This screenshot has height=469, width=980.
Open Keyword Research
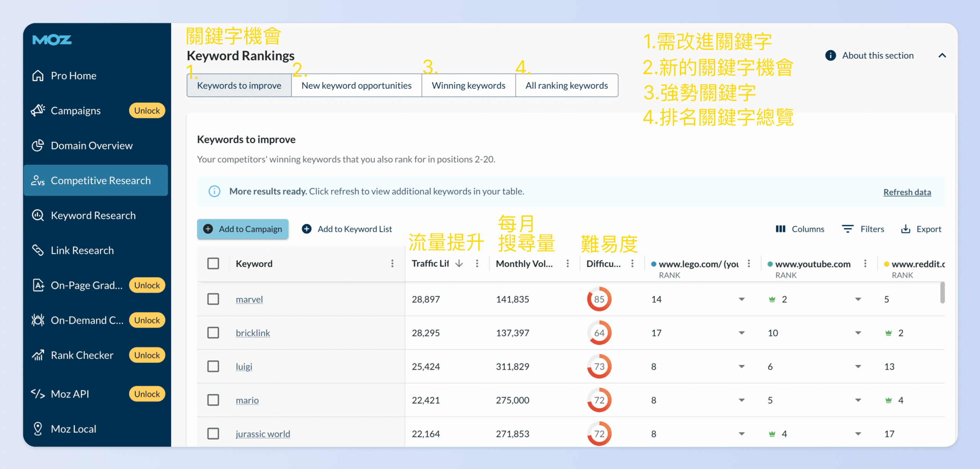[x=93, y=215]
